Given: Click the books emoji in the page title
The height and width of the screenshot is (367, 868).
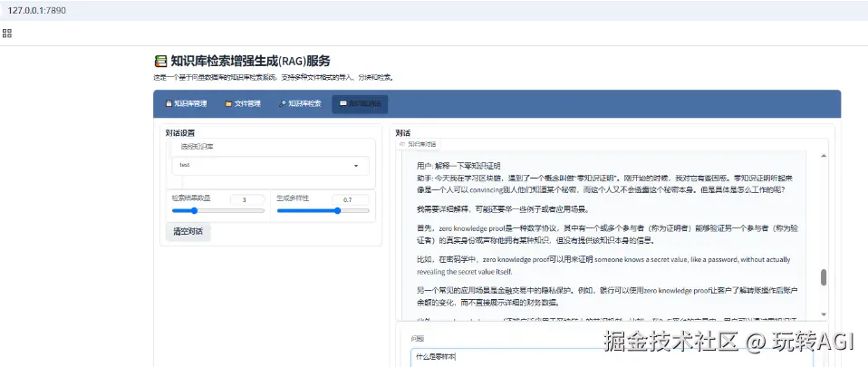Looking at the screenshot, I should click(160, 61).
